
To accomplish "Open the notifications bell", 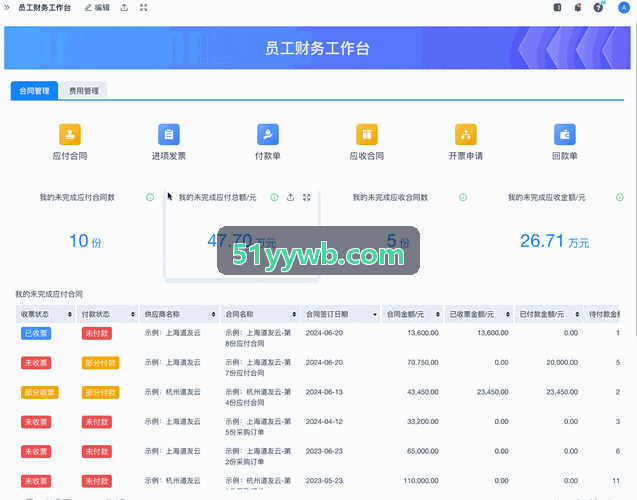I will coord(578,7).
